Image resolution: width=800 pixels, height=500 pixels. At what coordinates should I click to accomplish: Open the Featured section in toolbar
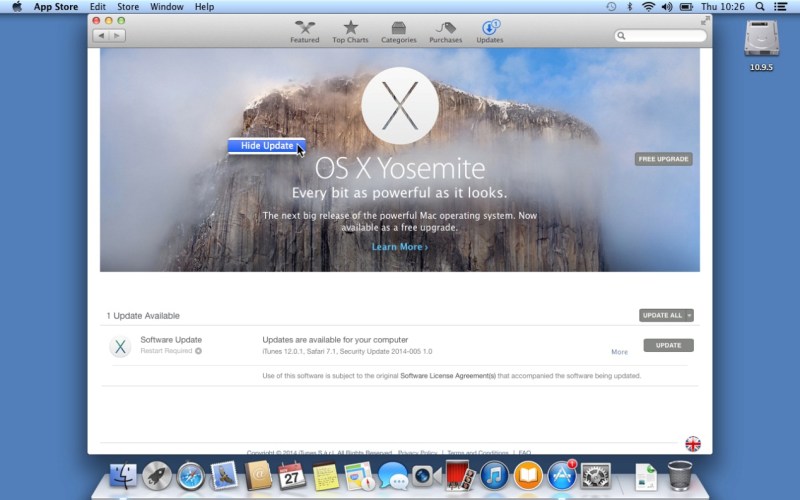pos(305,32)
